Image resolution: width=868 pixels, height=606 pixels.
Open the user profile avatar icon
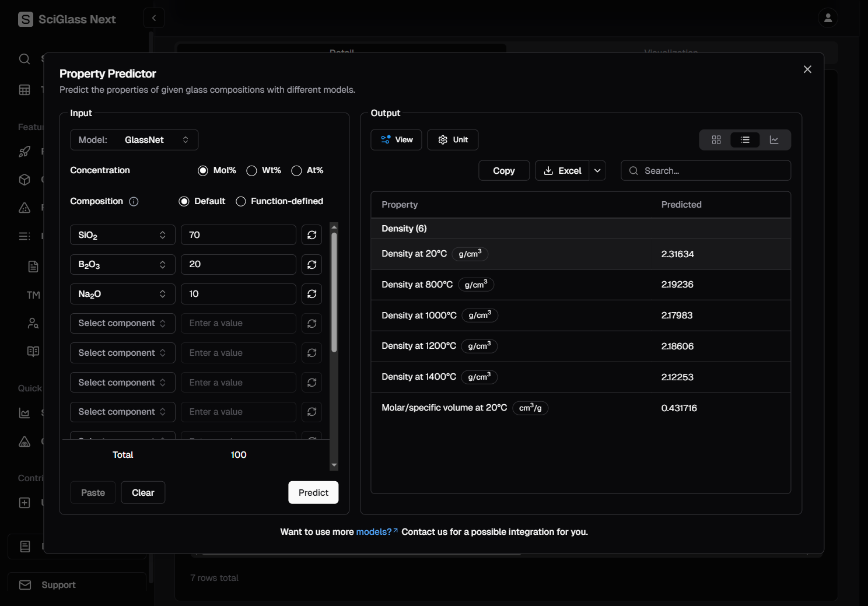click(x=827, y=18)
